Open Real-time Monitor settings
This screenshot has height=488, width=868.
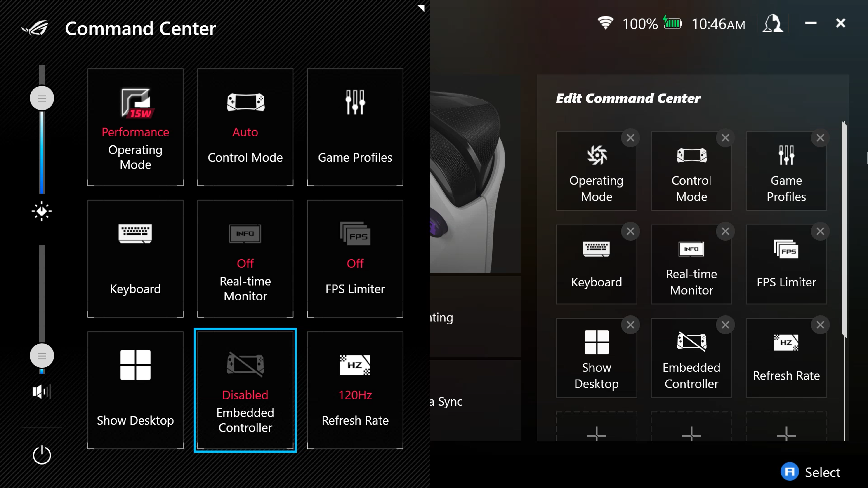[x=245, y=259]
